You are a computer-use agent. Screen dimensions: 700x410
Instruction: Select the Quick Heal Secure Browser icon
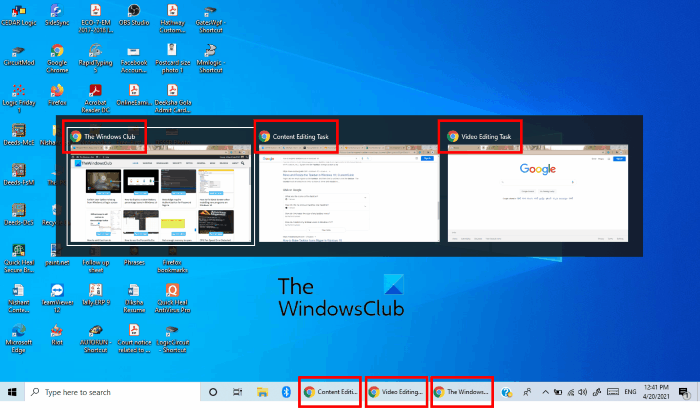tap(19, 258)
